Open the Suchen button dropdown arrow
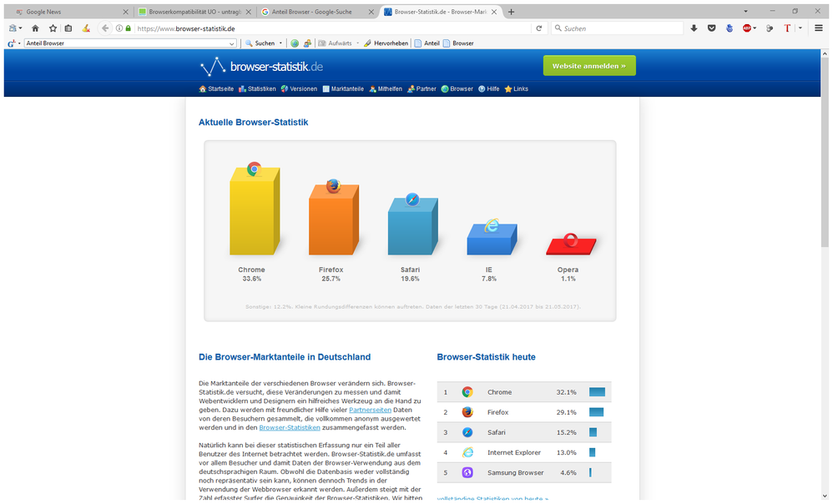This screenshot has width=833, height=504. pos(280,43)
